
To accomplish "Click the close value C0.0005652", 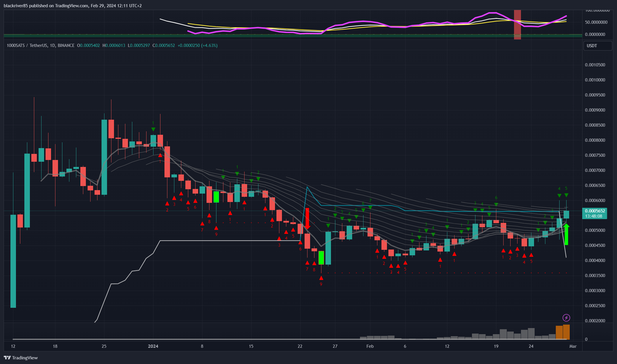I will pos(164,45).
